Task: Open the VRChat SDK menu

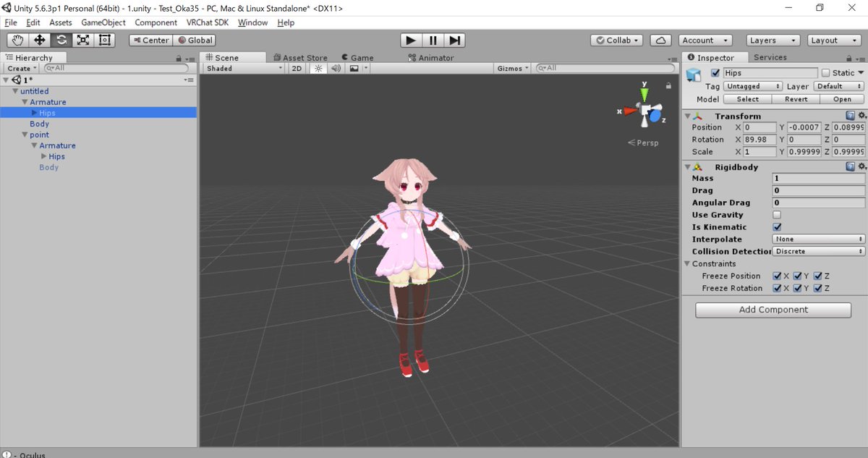Action: click(208, 22)
